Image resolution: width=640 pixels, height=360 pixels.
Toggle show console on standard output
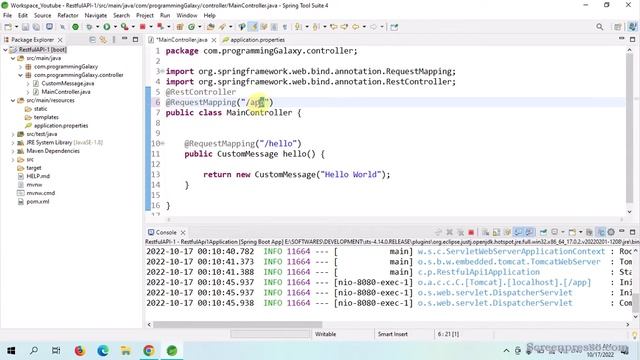518,232
